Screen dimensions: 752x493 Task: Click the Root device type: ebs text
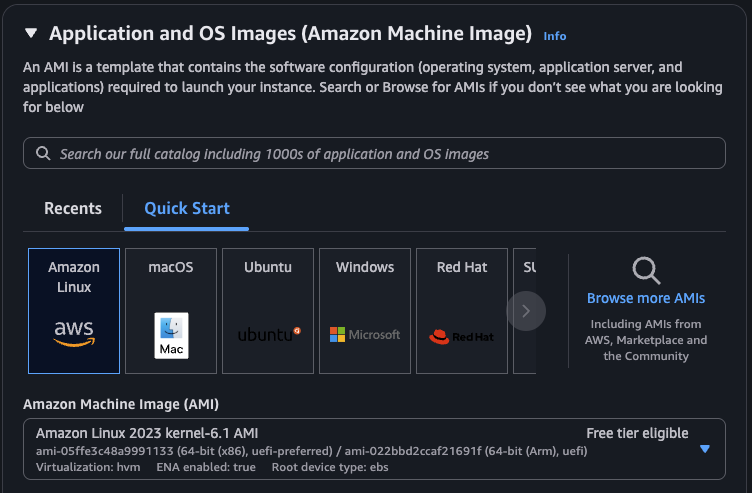coord(330,467)
